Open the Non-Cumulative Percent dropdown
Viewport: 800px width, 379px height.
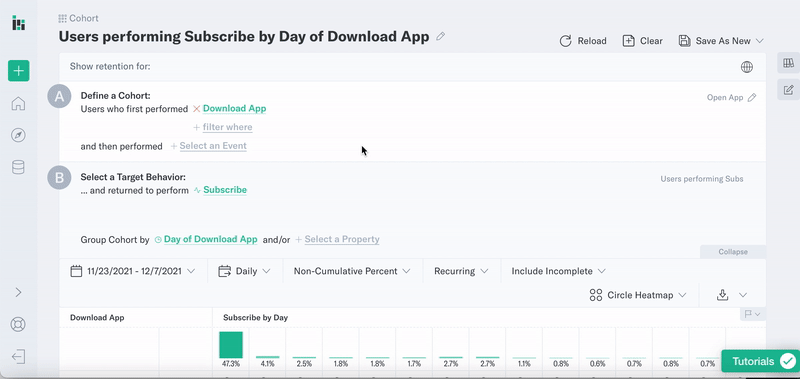pos(352,271)
